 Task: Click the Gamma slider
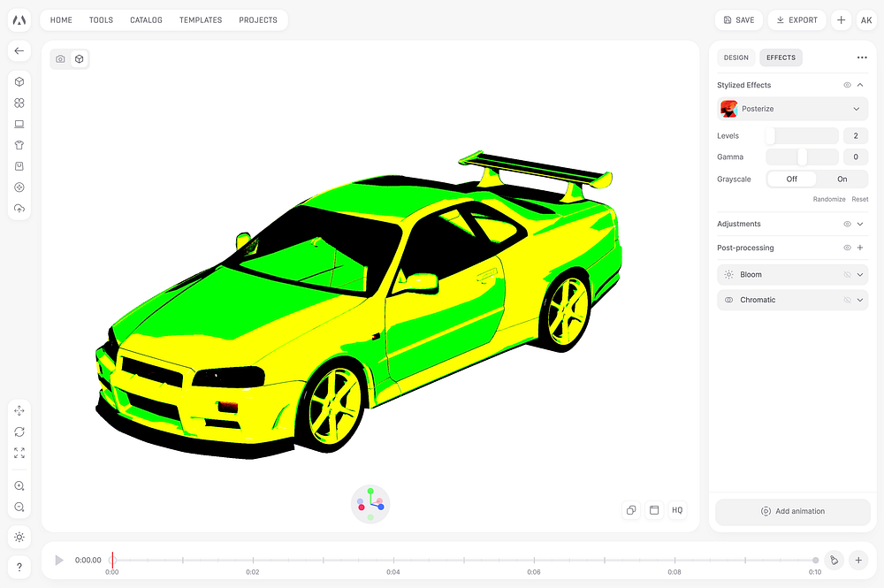point(802,157)
